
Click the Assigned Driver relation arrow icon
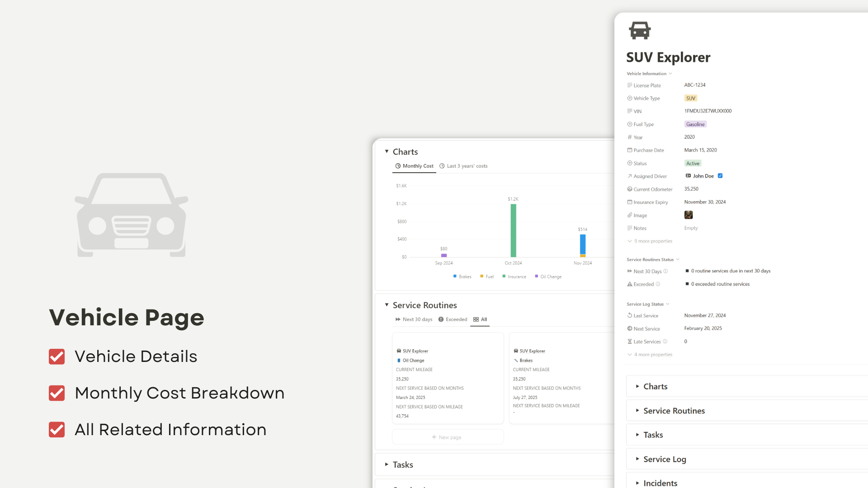pyautogui.click(x=629, y=176)
